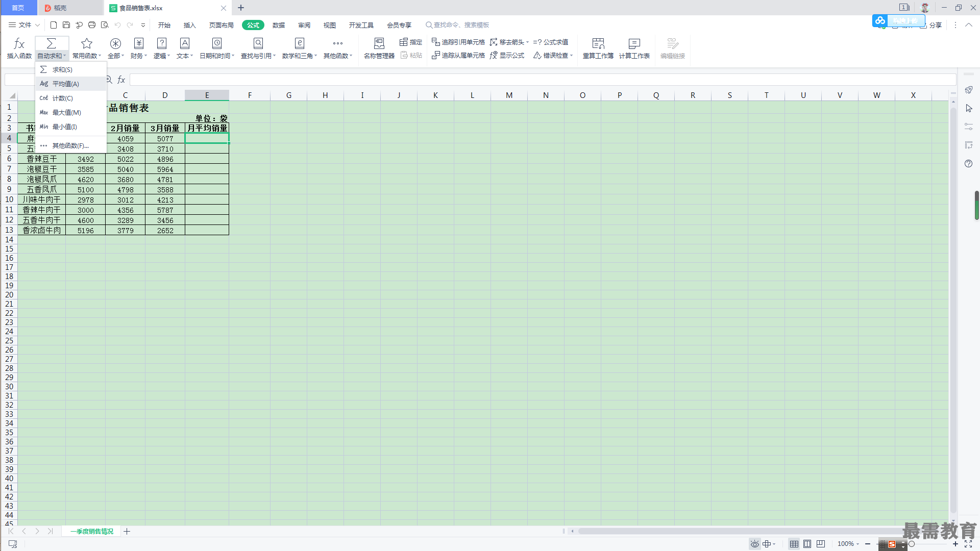Click Recalculate Workbook (重算工作簿)
The width and height of the screenshot is (980, 551).
click(598, 48)
